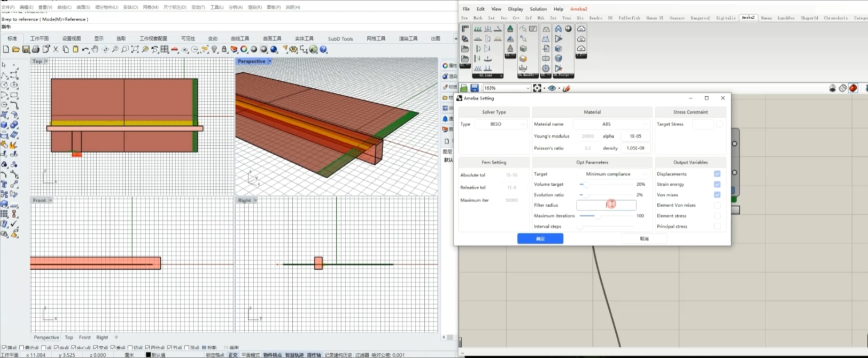Open Rhino help with the question mark icon

pyautogui.click(x=323, y=49)
